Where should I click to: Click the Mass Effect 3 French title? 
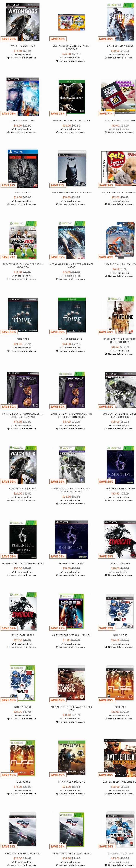71,635
